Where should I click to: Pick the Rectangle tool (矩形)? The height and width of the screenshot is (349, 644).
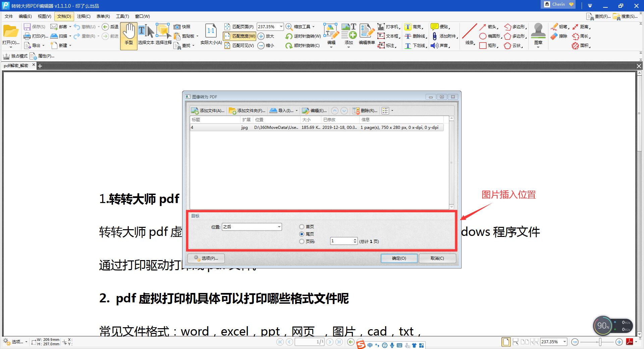click(489, 45)
